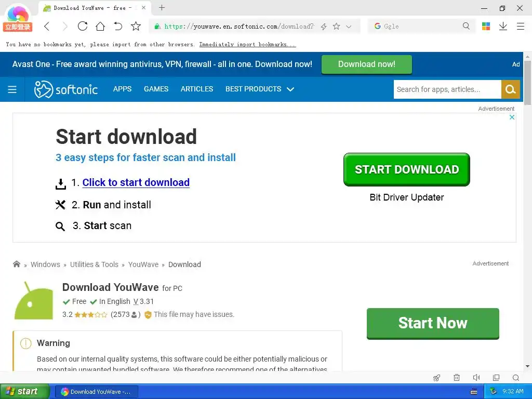
Task: Open the browser downloads arrow icon
Action: (503, 26)
